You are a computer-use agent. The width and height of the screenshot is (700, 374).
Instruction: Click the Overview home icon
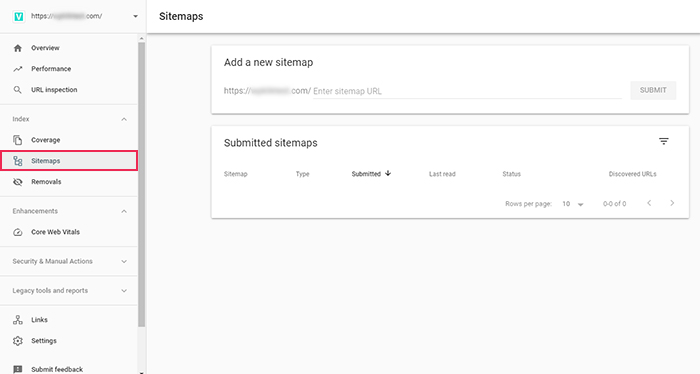pyautogui.click(x=17, y=48)
